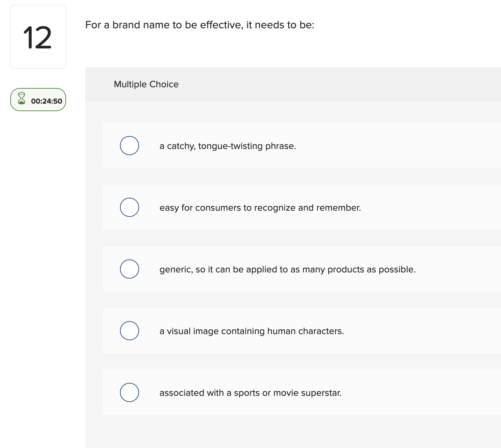Click the text 'a visual image containing human characters.'

tap(252, 331)
